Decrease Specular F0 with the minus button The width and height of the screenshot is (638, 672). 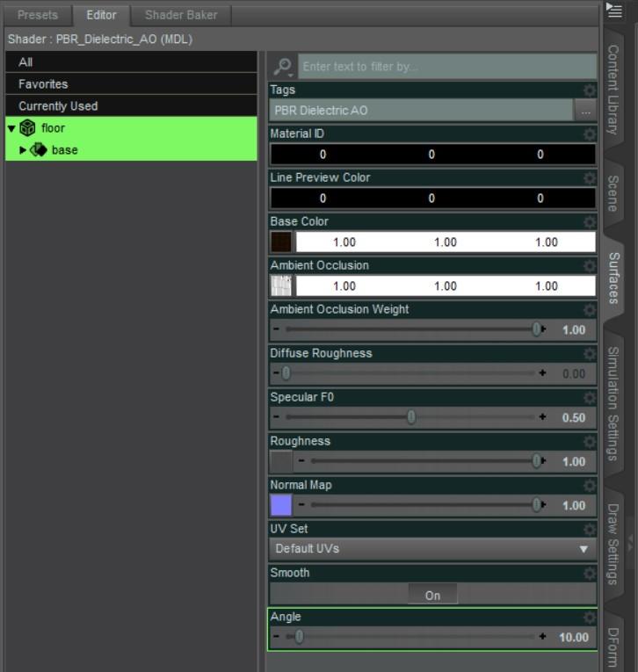coord(276,416)
